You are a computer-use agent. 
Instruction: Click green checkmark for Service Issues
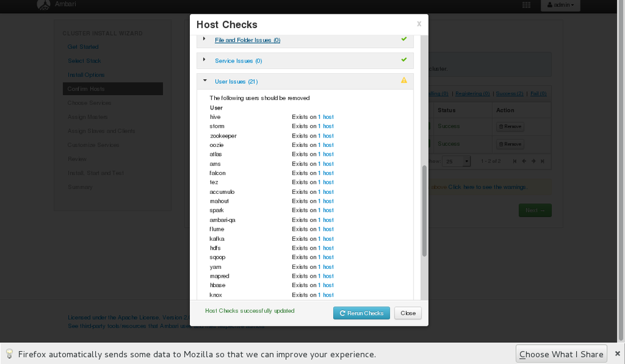[404, 59]
